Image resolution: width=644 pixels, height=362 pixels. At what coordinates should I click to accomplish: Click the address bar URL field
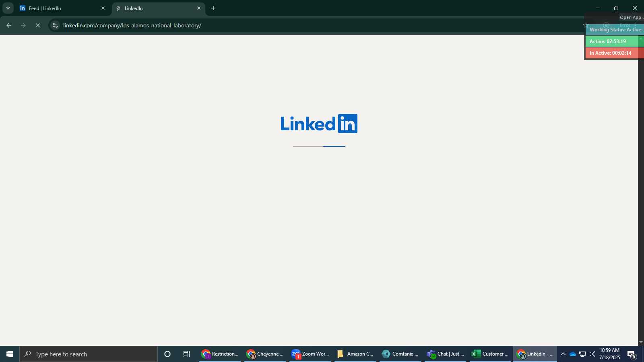(x=318, y=25)
